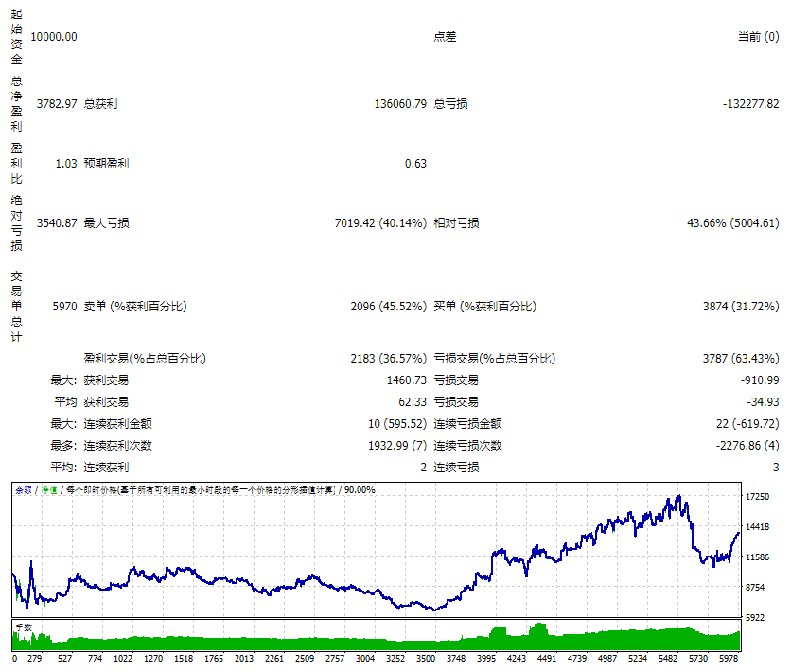This screenshot has width=791, height=672.
Task: Click the total net profit value 3782.97
Action: pos(57,104)
